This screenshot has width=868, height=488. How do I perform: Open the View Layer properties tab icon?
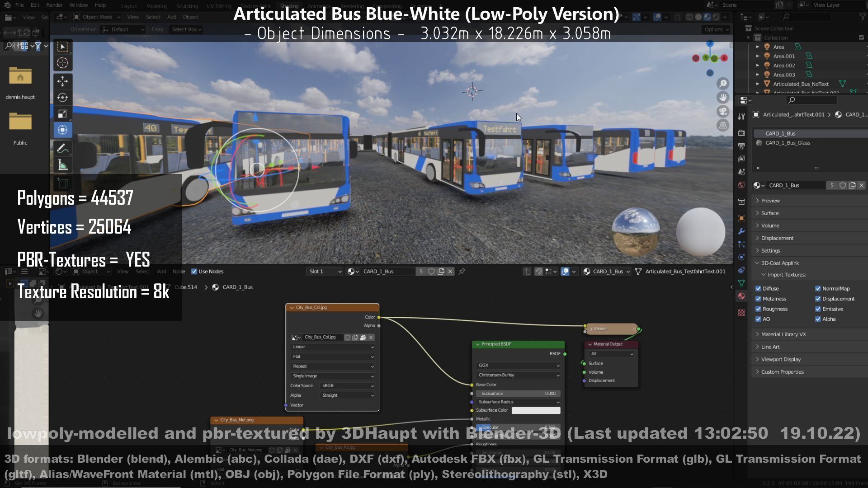pyautogui.click(x=741, y=159)
